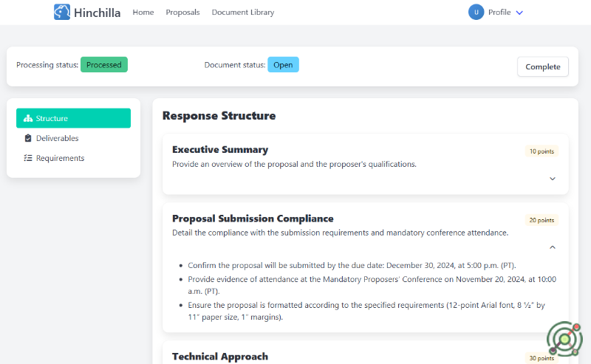This screenshot has height=364, width=591.
Task: Open the green radar assistant widget
Action: pyautogui.click(x=564, y=339)
